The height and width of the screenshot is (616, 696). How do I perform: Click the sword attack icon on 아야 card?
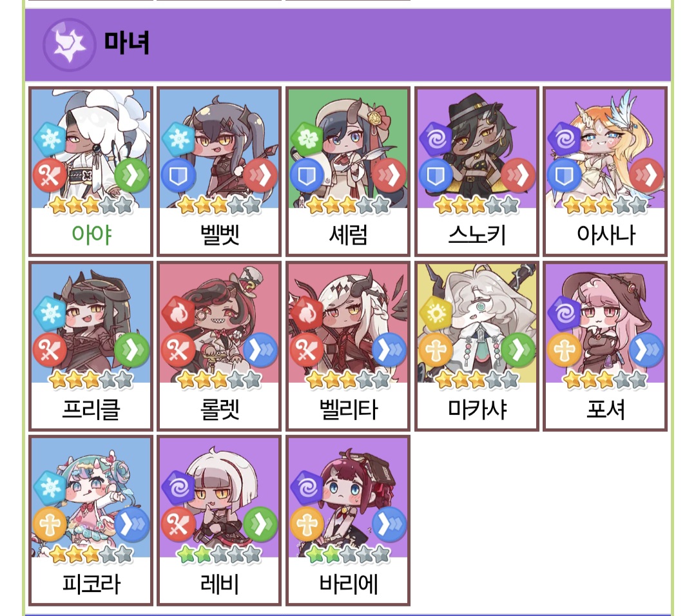(50, 176)
